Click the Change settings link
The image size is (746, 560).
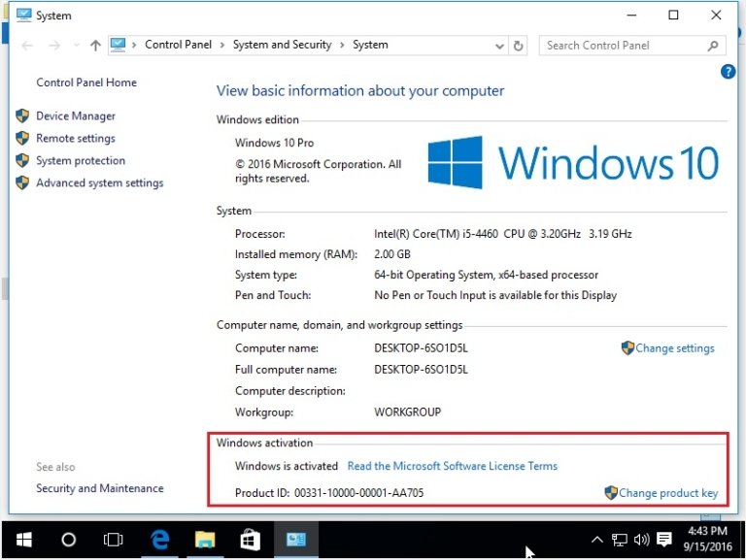click(675, 348)
